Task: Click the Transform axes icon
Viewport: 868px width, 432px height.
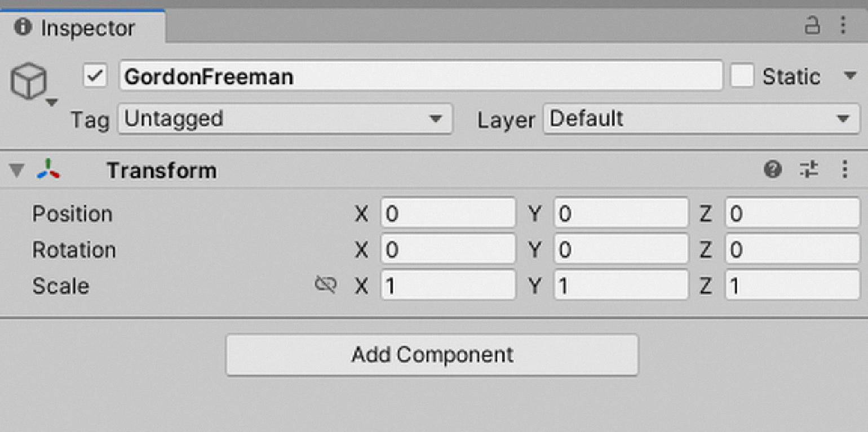Action: pos(49,169)
